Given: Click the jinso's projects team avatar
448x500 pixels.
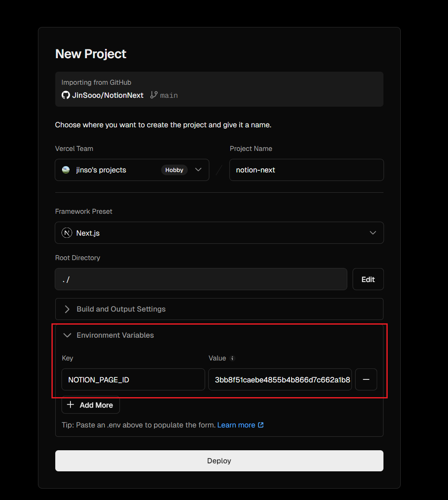Looking at the screenshot, I should [66, 170].
